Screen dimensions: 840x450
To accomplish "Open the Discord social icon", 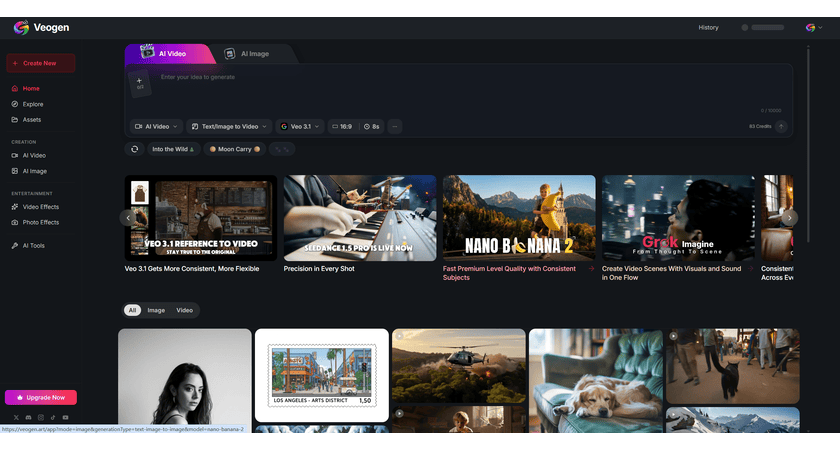I will 28,417.
